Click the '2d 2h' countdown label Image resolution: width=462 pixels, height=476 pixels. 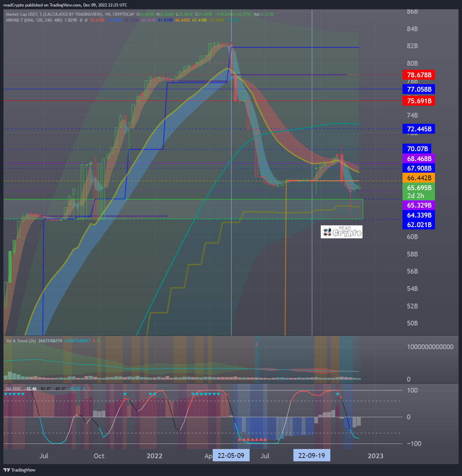point(415,196)
